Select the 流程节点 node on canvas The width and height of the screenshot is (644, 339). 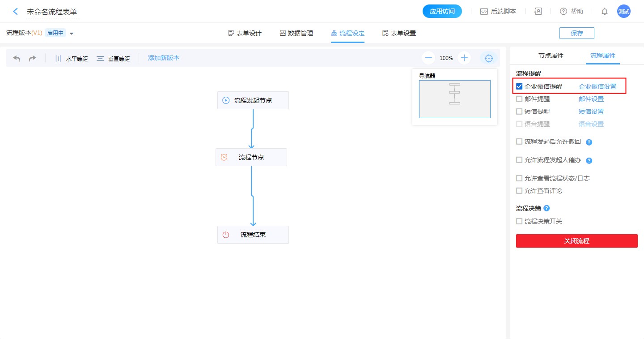click(251, 157)
